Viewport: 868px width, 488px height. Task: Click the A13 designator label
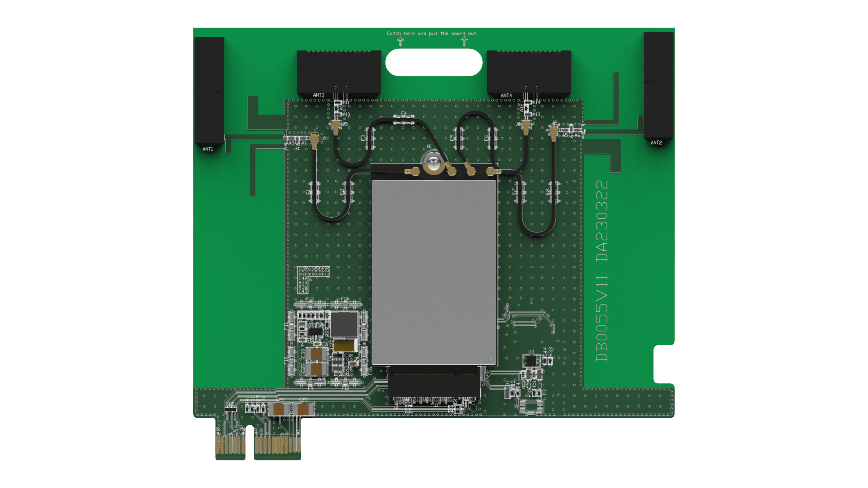click(536, 114)
